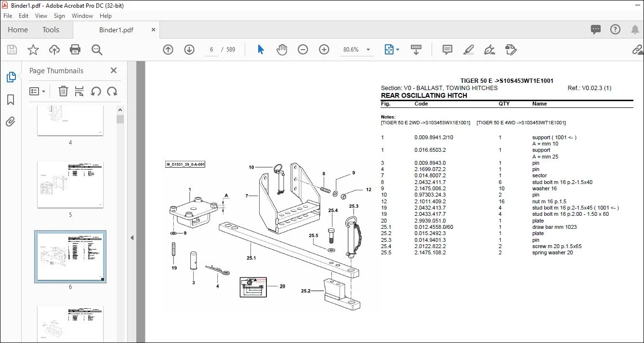Select page 6 thumbnail

coord(70,256)
